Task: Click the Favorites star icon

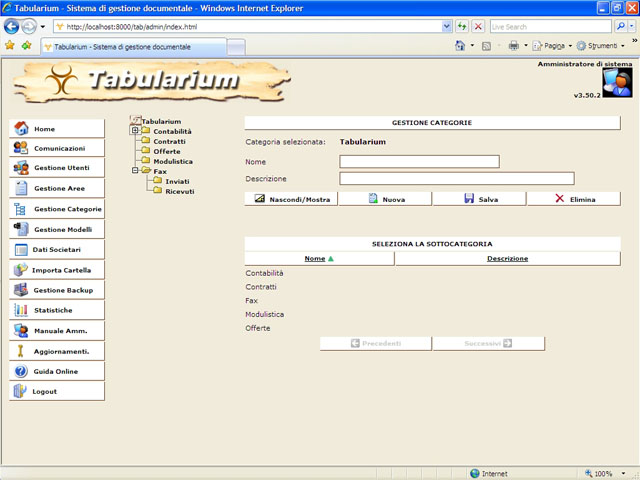Action: click(x=10, y=45)
